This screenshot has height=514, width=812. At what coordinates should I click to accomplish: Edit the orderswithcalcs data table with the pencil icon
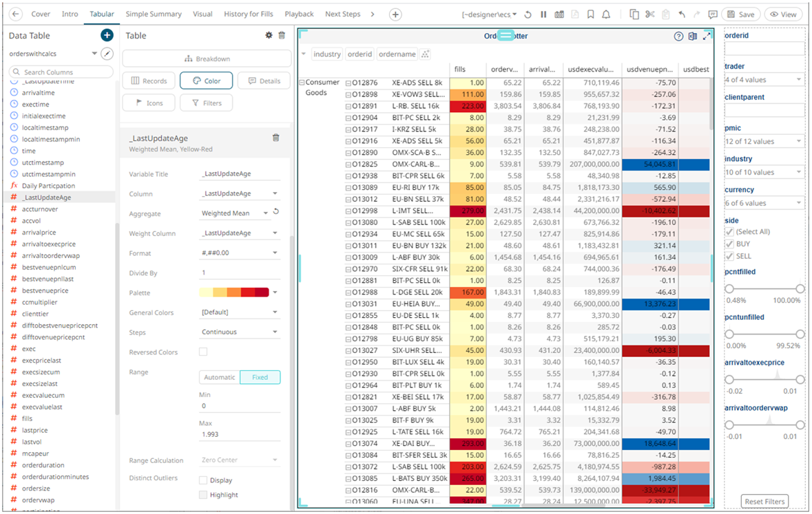click(x=107, y=54)
